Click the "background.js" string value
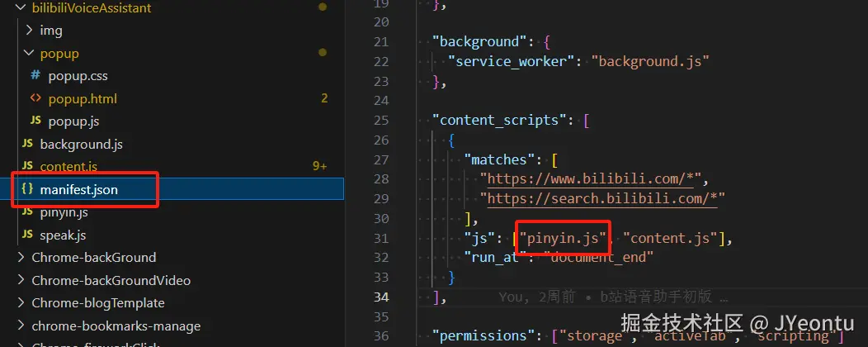 [x=650, y=61]
